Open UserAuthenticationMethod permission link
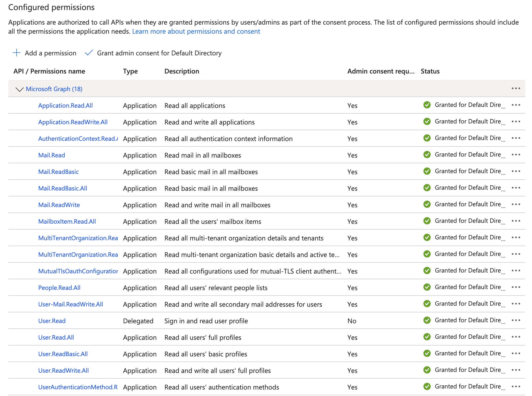 click(x=78, y=387)
